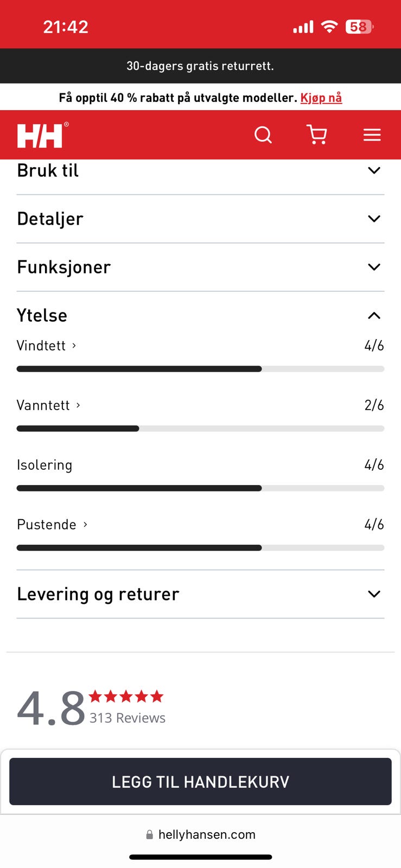The image size is (401, 868).
Task: Tap the hellyhansen.com address bar
Action: (x=201, y=834)
